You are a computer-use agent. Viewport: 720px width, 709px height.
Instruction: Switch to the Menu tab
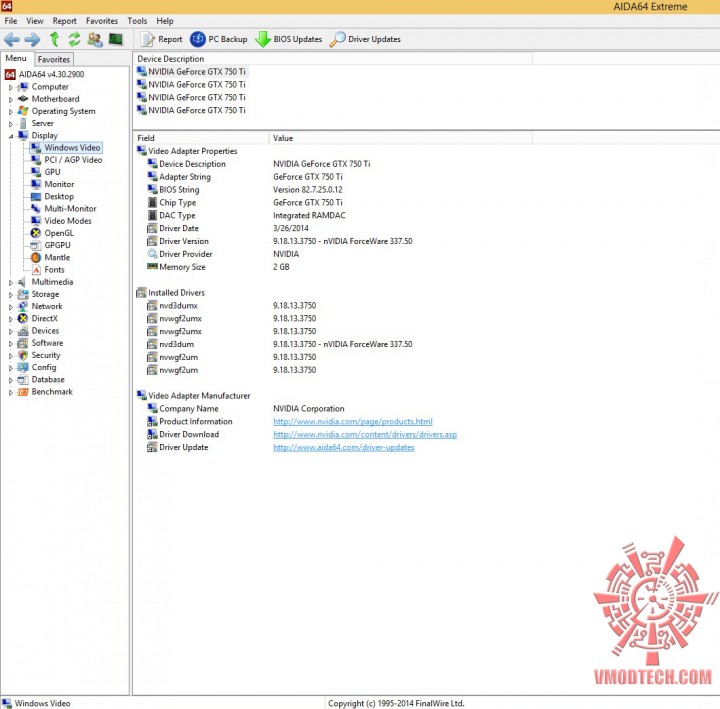pos(16,58)
